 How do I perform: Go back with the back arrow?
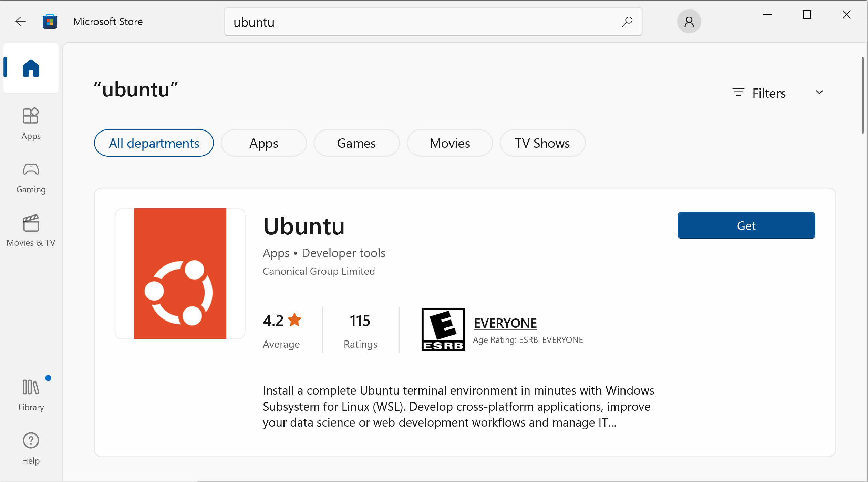[21, 22]
